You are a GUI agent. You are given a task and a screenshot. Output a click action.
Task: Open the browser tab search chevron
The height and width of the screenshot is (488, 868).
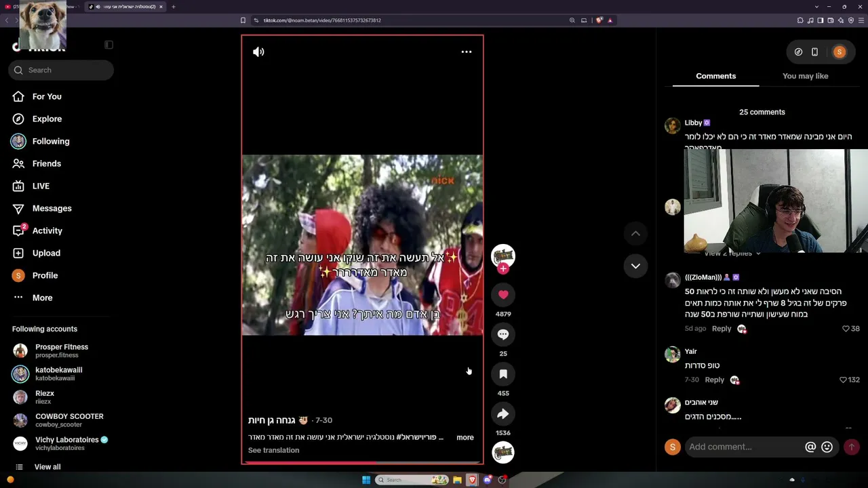pyautogui.click(x=816, y=7)
